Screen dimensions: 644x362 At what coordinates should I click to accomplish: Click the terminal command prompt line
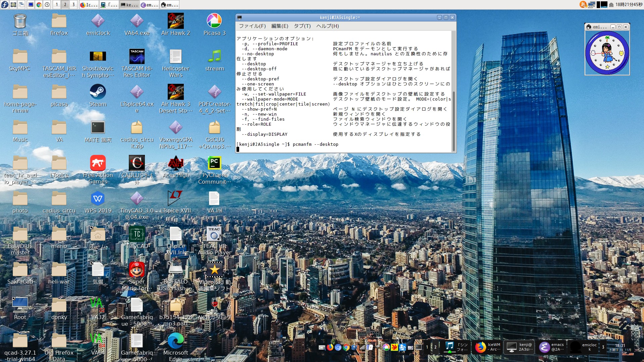[x=287, y=144]
